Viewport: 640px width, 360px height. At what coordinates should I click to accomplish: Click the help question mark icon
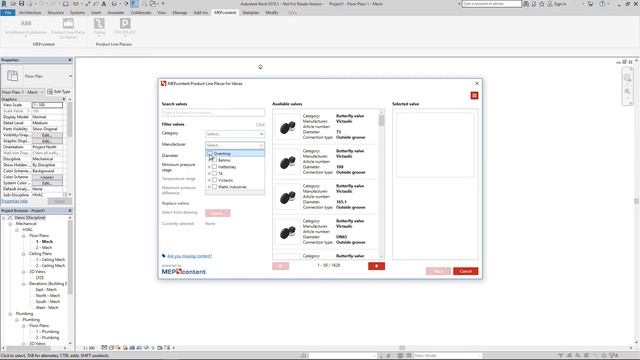[602, 4]
